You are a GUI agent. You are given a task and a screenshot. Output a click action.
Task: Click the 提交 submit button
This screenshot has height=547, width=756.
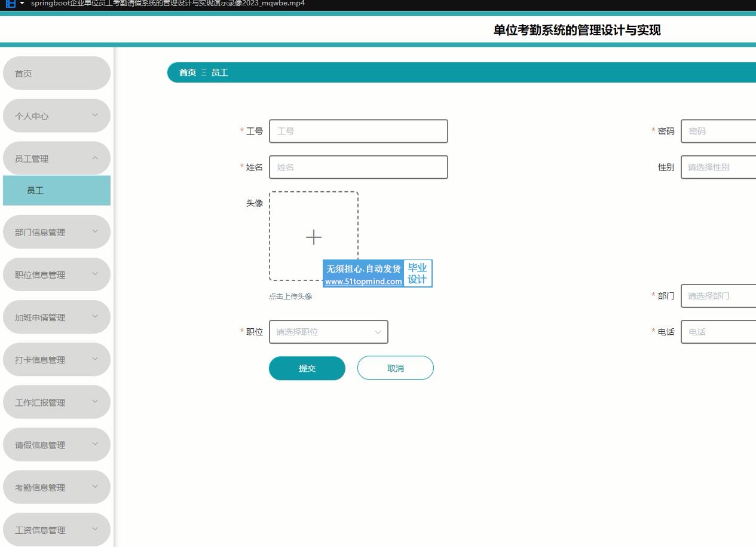pos(307,368)
